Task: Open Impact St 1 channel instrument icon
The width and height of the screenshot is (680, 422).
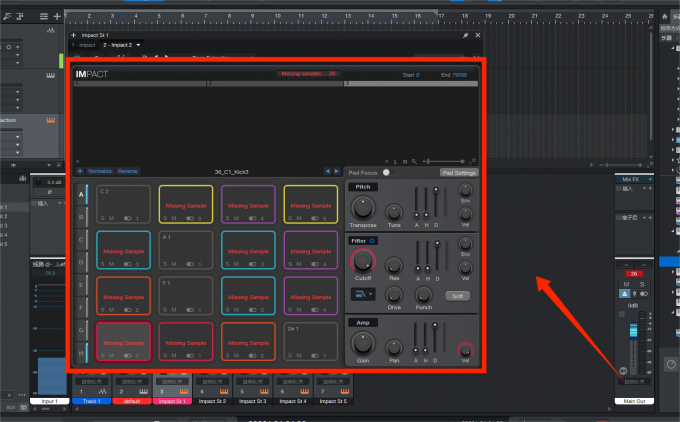Action: (x=184, y=391)
